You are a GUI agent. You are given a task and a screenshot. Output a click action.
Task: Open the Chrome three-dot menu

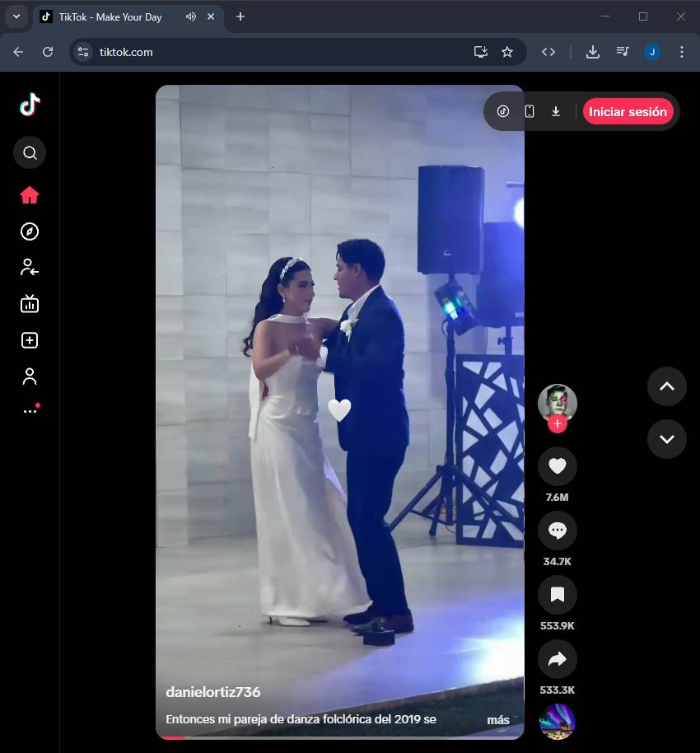(x=681, y=52)
